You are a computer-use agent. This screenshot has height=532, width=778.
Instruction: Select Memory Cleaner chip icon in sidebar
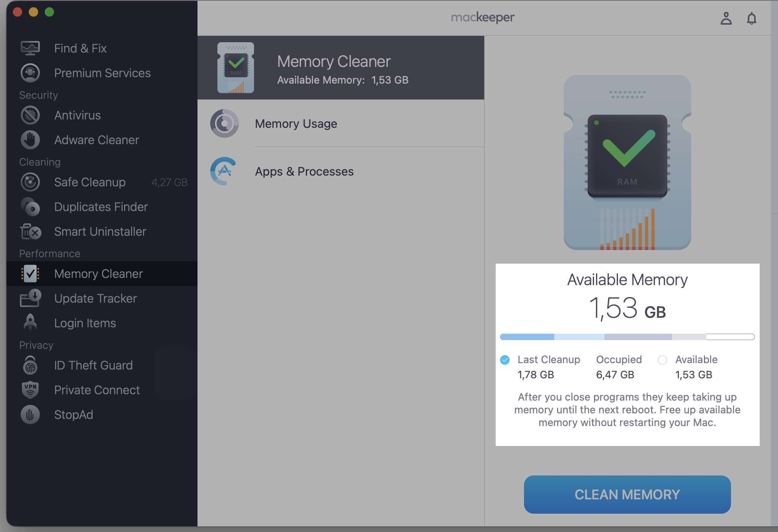coord(30,274)
